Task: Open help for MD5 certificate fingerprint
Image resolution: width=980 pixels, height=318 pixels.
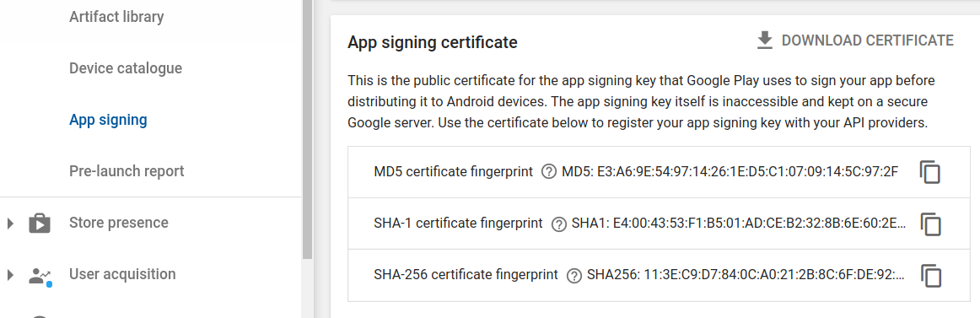Action: pos(549,172)
